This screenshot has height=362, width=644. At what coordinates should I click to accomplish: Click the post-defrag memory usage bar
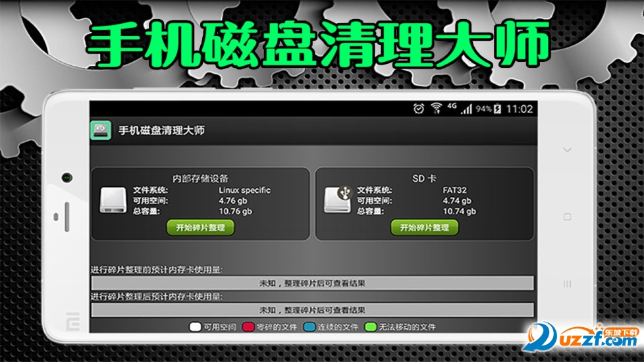pos(312,310)
